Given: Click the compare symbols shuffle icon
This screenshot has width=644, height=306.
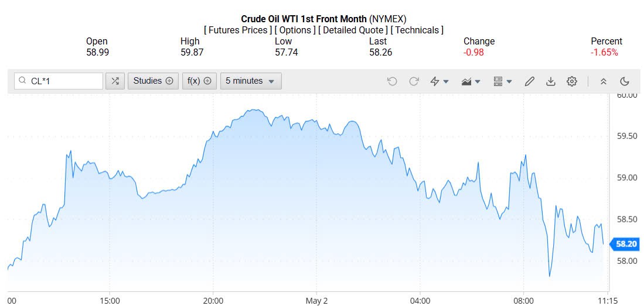Looking at the screenshot, I should (115, 81).
